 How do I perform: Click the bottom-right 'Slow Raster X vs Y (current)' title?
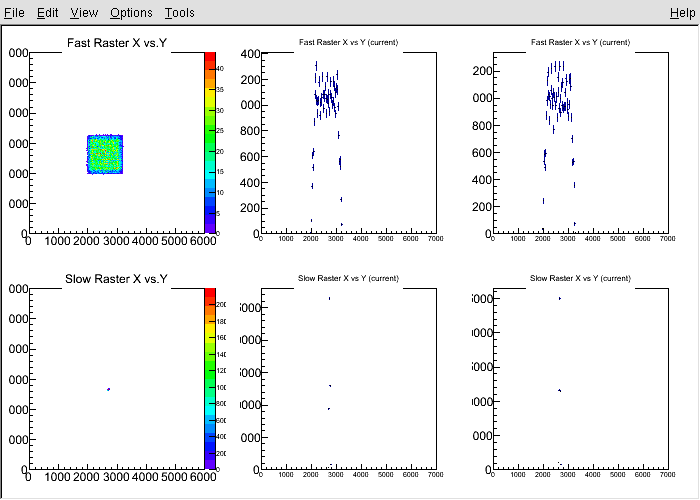[580, 278]
